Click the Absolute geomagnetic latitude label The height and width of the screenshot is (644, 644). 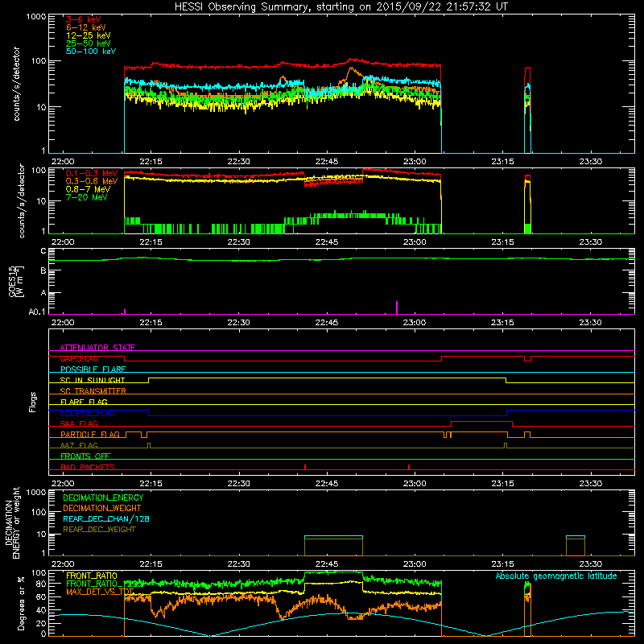pyautogui.click(x=556, y=576)
